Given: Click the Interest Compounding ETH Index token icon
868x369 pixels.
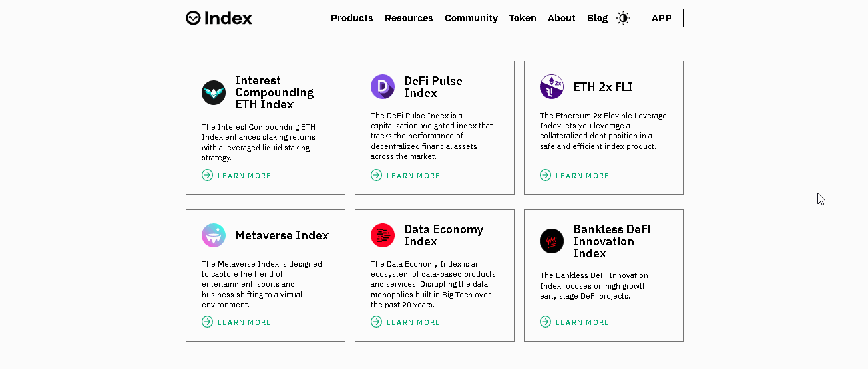Looking at the screenshot, I should pyautogui.click(x=214, y=92).
